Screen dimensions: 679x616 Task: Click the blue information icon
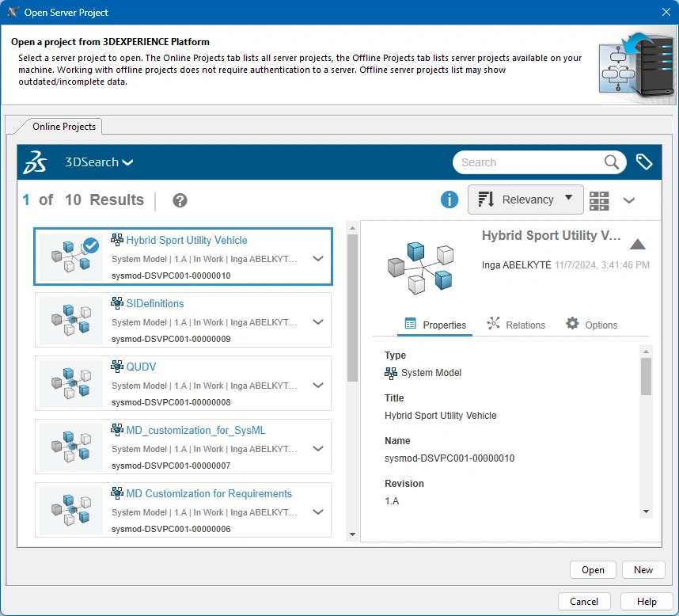coord(449,200)
